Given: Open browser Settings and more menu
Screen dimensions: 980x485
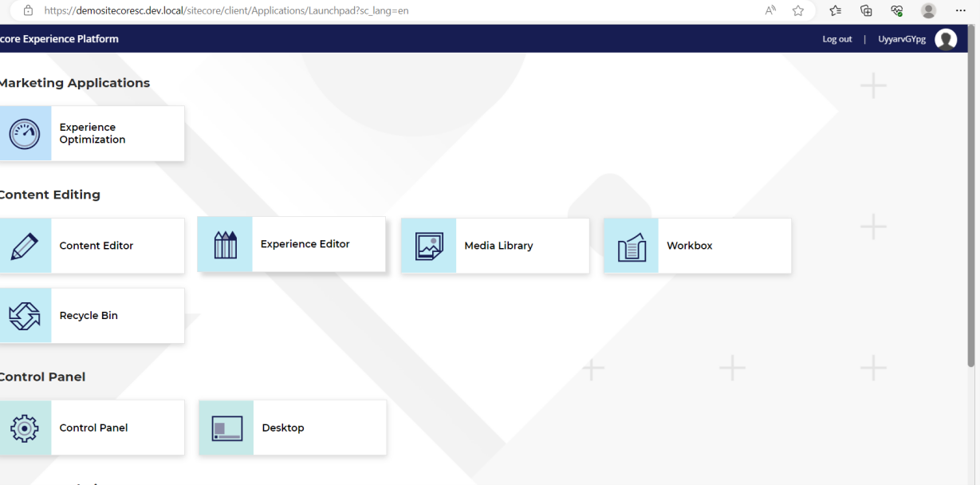Looking at the screenshot, I should click(x=960, y=10).
